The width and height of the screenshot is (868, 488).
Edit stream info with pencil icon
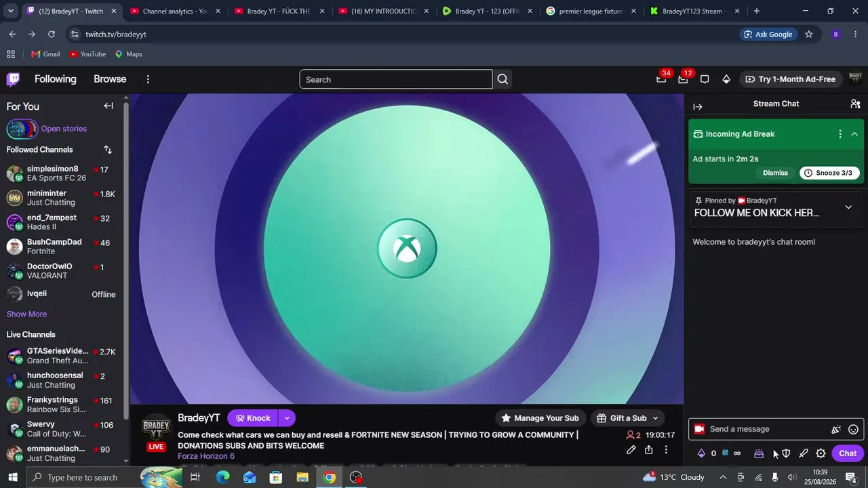point(631,450)
